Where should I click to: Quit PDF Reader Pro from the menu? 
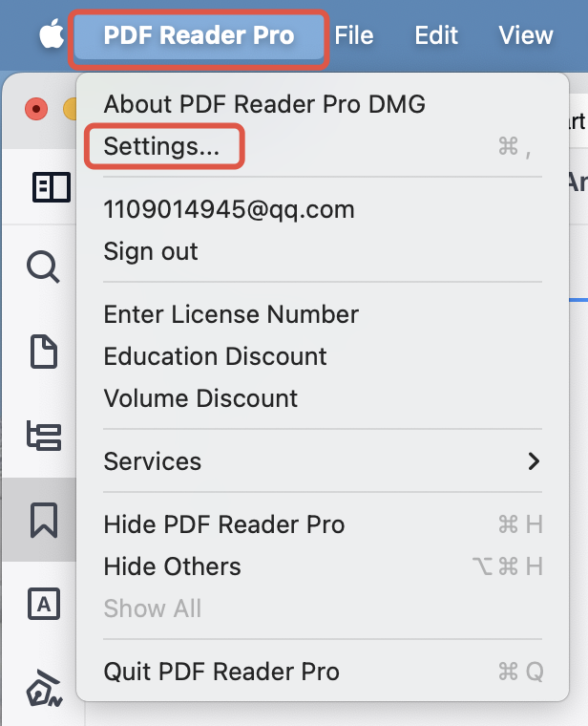(221, 672)
